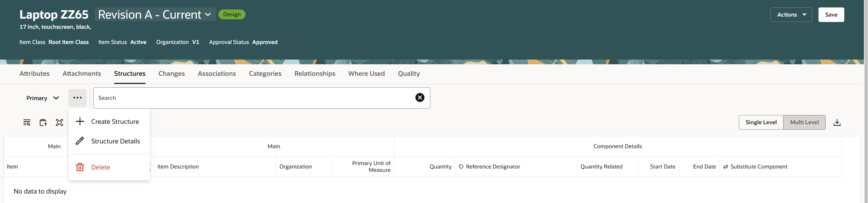
Task: Open the Quality tab
Action: [x=409, y=74]
